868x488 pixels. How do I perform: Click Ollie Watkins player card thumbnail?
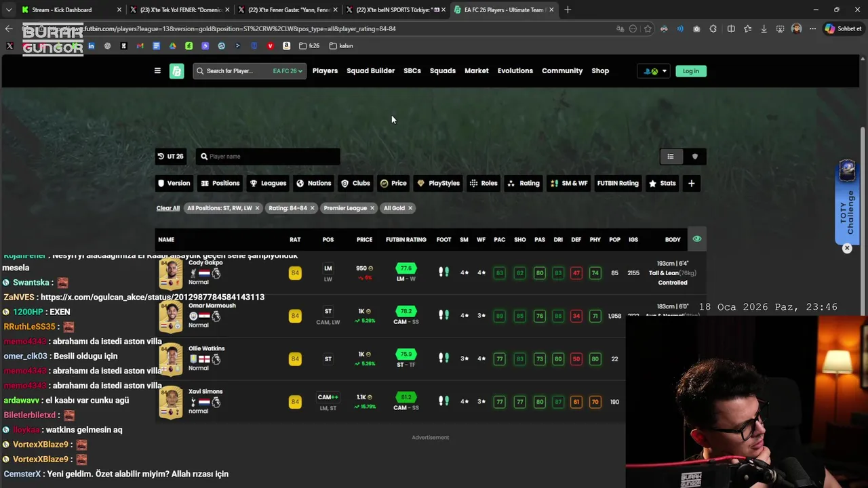tap(171, 359)
